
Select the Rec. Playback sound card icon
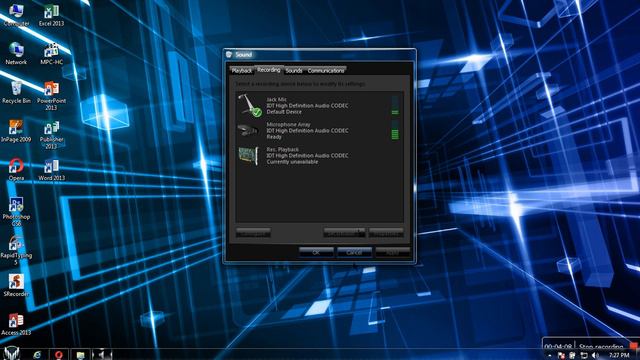248,156
